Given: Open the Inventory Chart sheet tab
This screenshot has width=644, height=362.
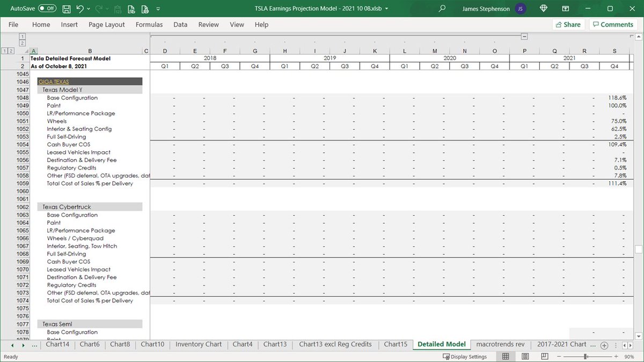Looking at the screenshot, I should click(x=199, y=344).
